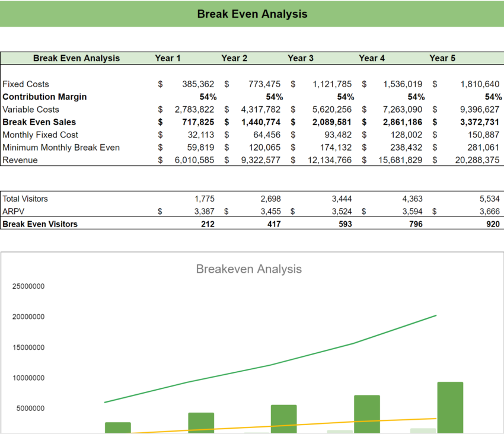Click Break Even Visitors value 593
Image resolution: width=504 pixels, height=434 pixels.
(x=345, y=224)
